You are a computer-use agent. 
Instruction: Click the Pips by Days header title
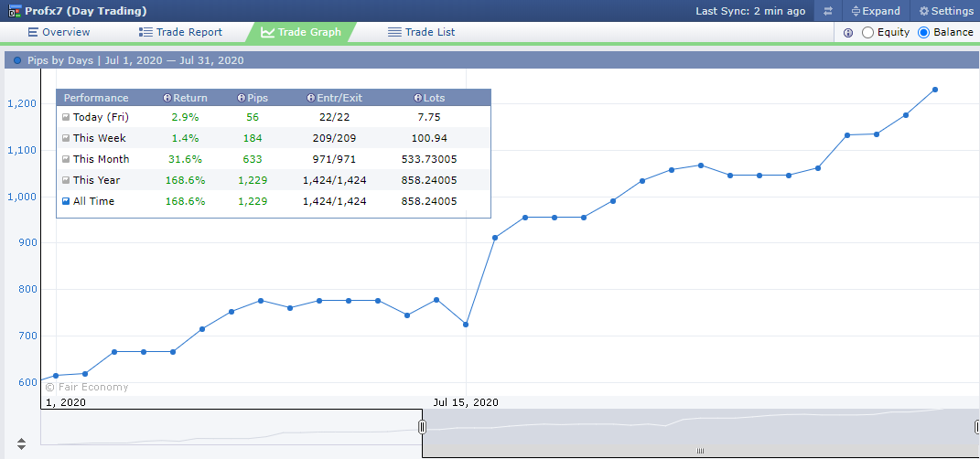point(135,60)
